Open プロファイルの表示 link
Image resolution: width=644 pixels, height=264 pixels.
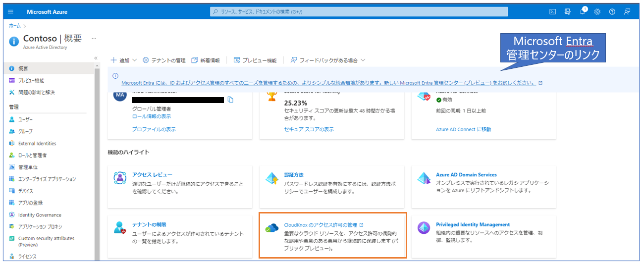(x=154, y=129)
